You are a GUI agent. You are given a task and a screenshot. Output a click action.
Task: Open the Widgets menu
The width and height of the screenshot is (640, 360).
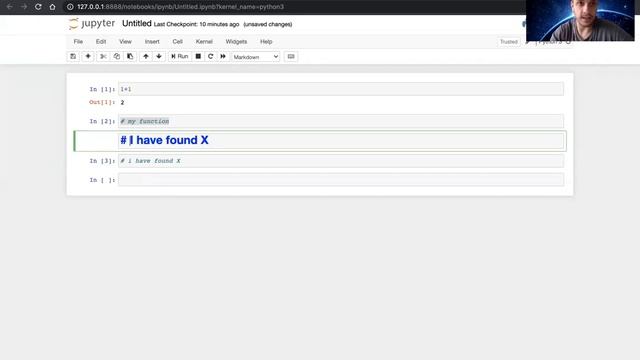click(236, 42)
